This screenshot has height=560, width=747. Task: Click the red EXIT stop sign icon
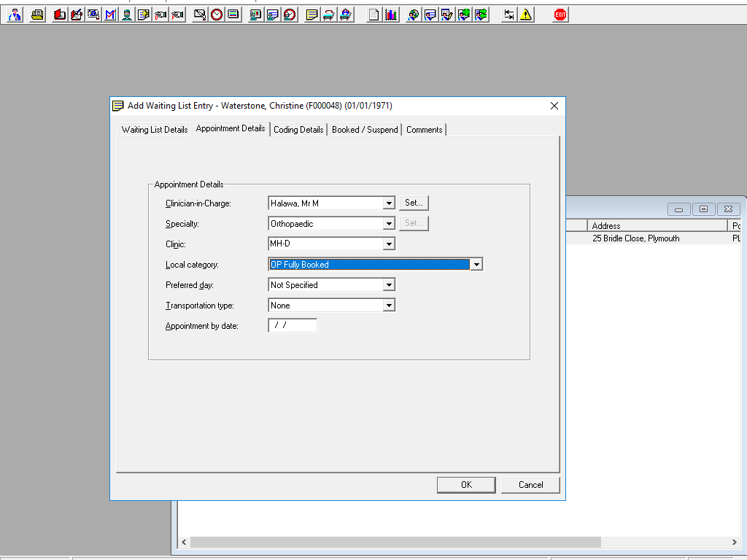click(560, 15)
